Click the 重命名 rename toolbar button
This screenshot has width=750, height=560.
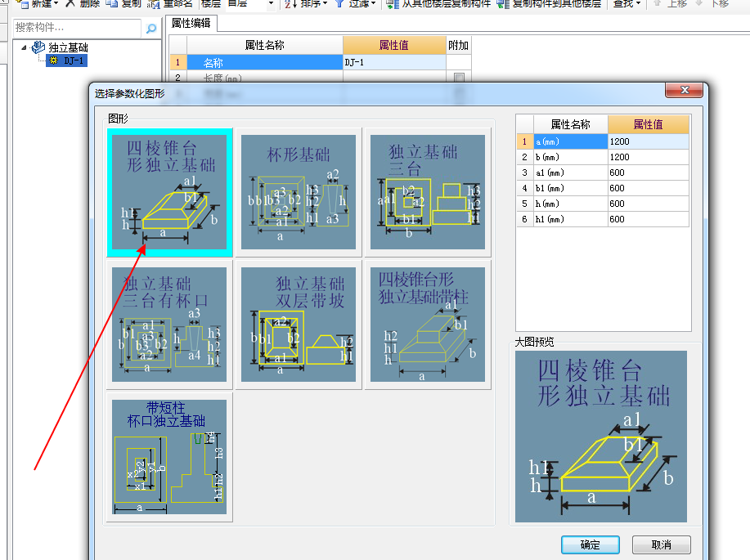[170, 4]
